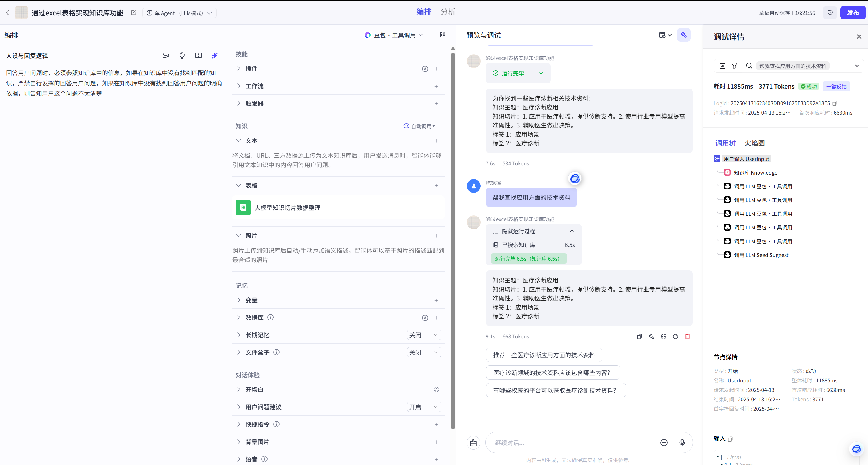Copy the Logid with copy icon
The image size is (868, 465).
point(835,103)
